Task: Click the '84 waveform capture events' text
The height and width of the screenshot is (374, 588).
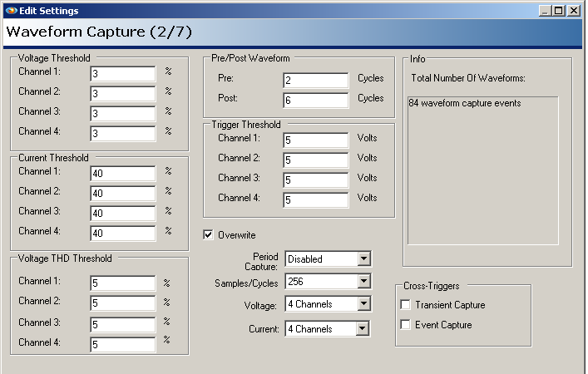Action: coord(465,103)
